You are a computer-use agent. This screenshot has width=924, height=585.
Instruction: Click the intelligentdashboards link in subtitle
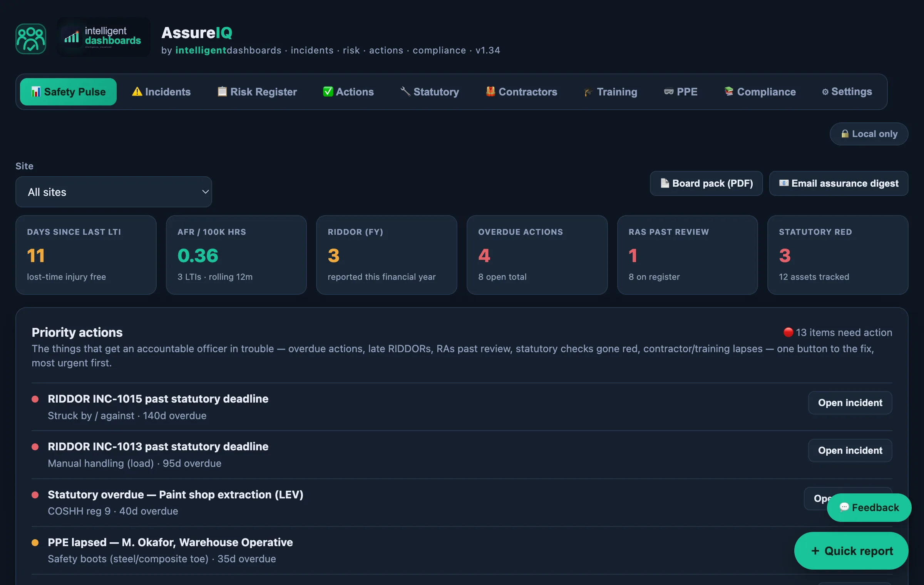point(228,50)
